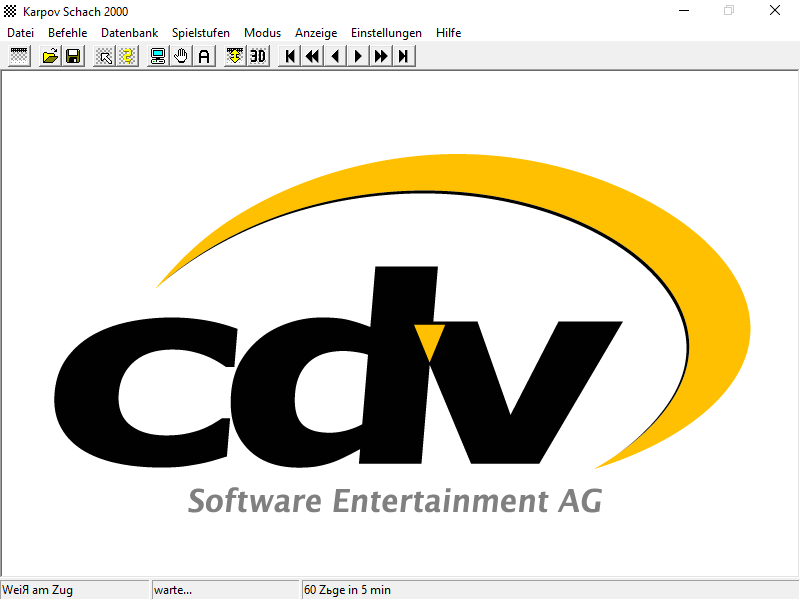Open the Anzeige menu

(316, 33)
